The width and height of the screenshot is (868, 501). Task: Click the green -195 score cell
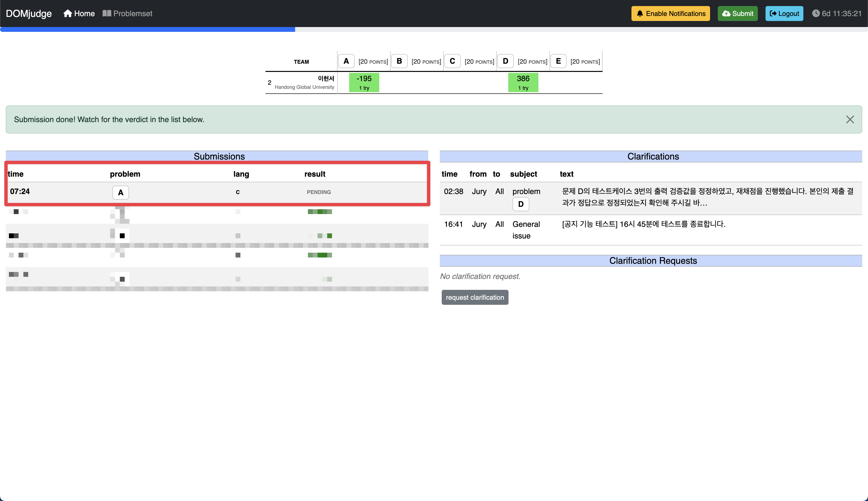click(x=364, y=83)
